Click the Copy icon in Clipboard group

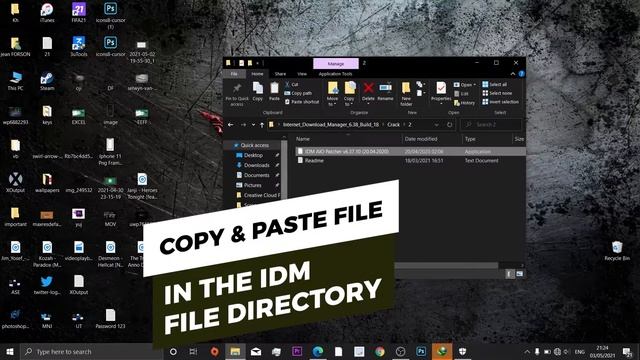coord(258,91)
